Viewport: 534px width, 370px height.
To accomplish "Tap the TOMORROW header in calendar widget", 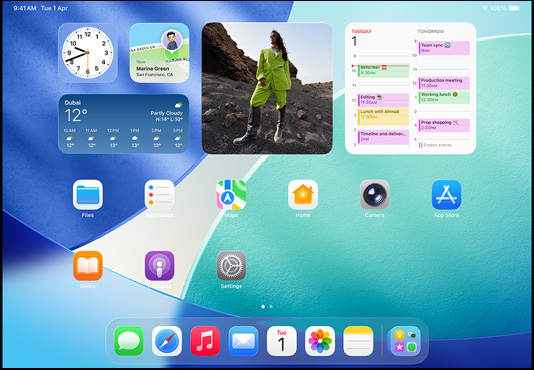I will pos(431,31).
